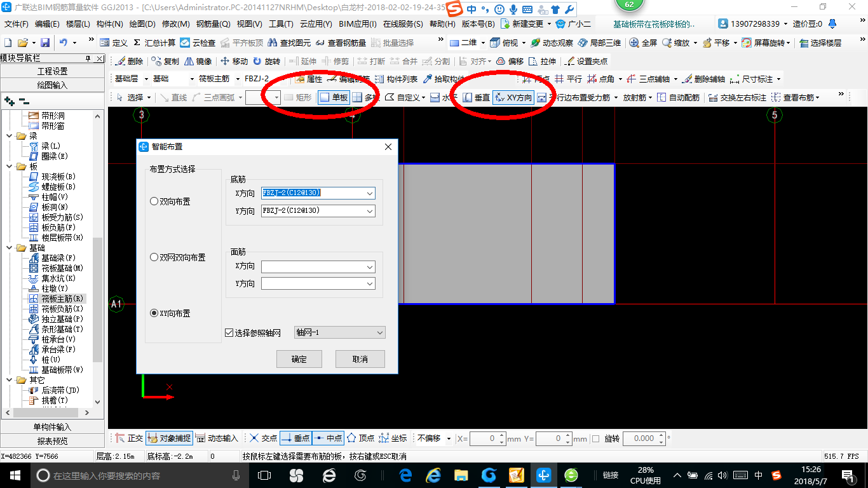This screenshot has width=868, height=488.
Task: Toggle 垂直 vertical rebar direction
Action: pos(476,97)
